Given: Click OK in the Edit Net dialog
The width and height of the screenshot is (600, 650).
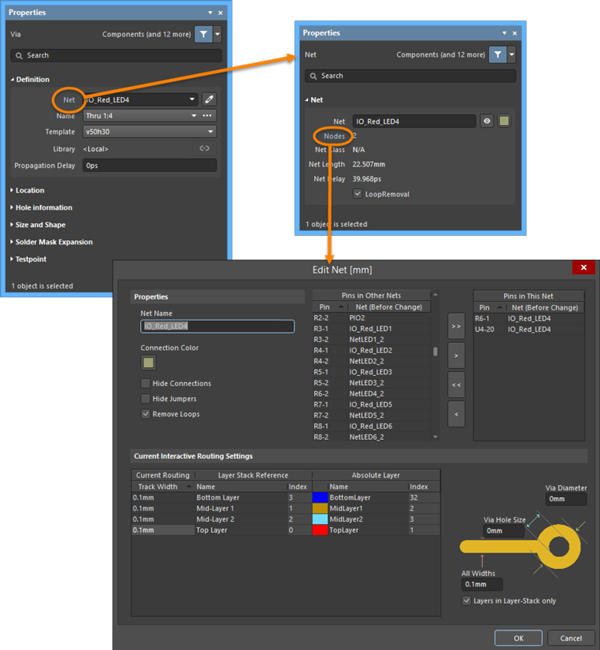Looking at the screenshot, I should click(519, 637).
